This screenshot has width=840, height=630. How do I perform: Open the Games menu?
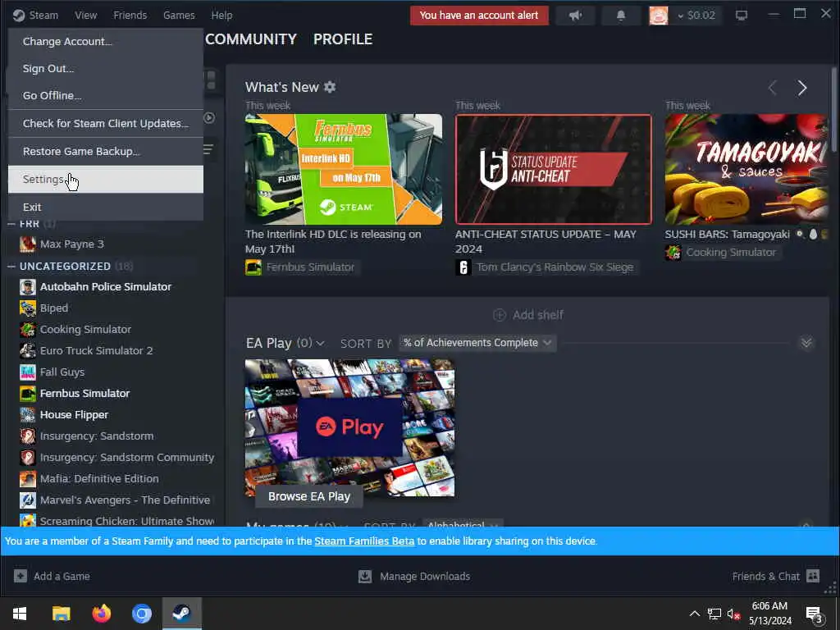click(x=179, y=15)
